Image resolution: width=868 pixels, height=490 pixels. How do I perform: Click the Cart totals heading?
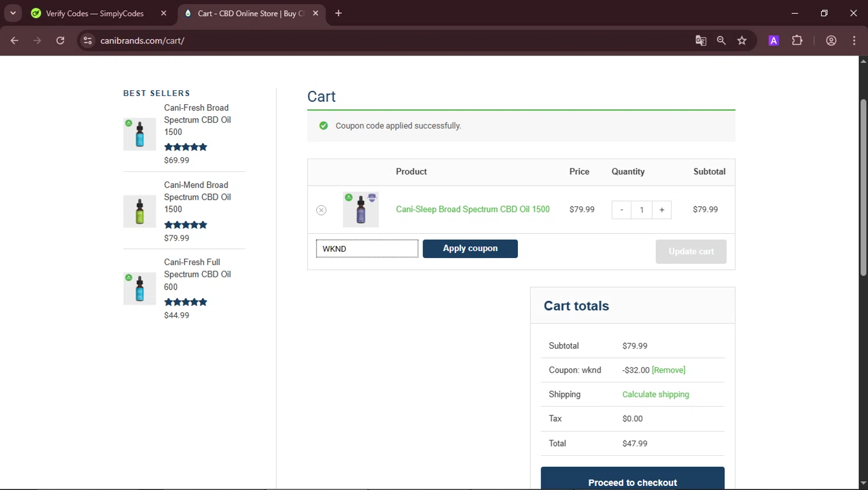(576, 306)
